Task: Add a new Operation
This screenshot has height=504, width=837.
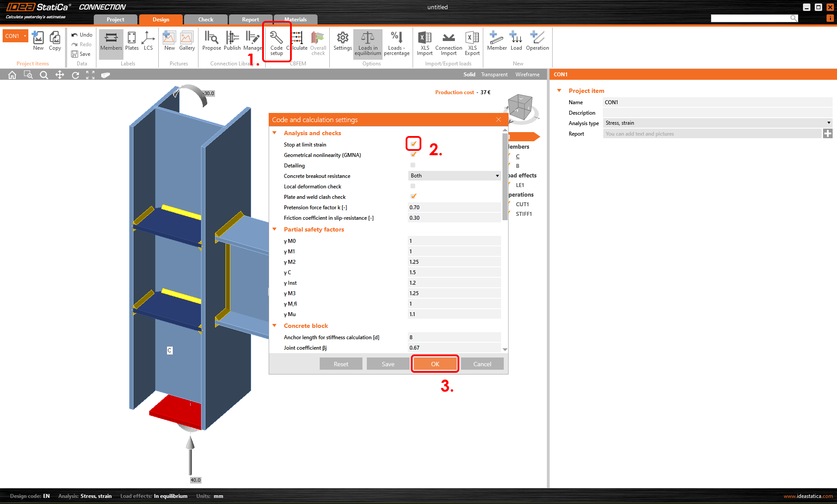Action: click(x=537, y=42)
